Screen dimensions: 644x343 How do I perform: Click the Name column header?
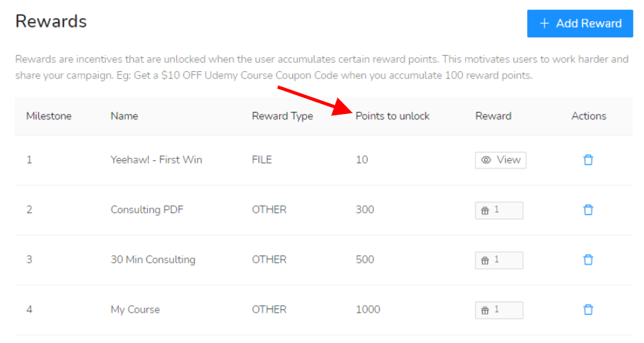(x=124, y=116)
